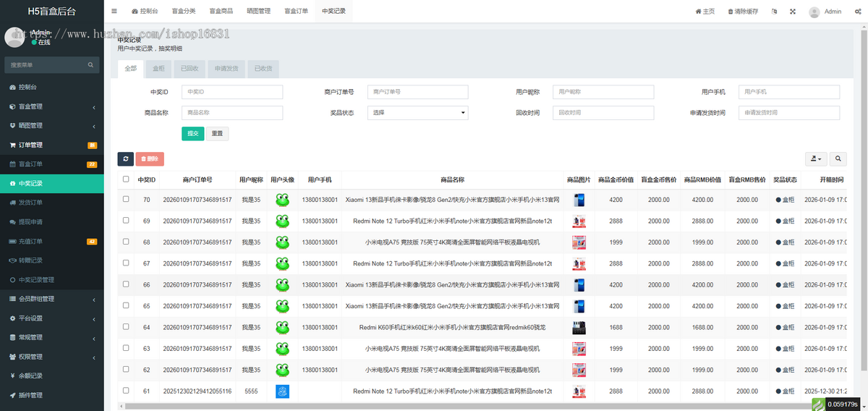
Task: Open 提现申请 in the sidebar
Action: (52, 221)
